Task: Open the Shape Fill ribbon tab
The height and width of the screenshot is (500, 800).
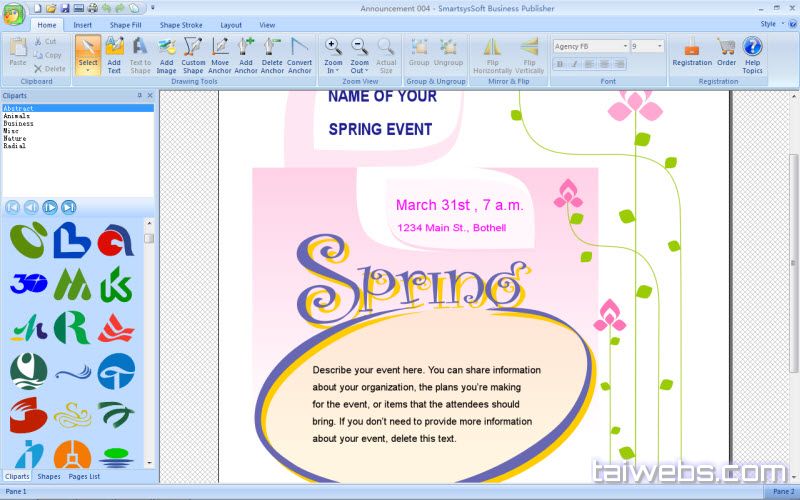Action: [x=126, y=24]
